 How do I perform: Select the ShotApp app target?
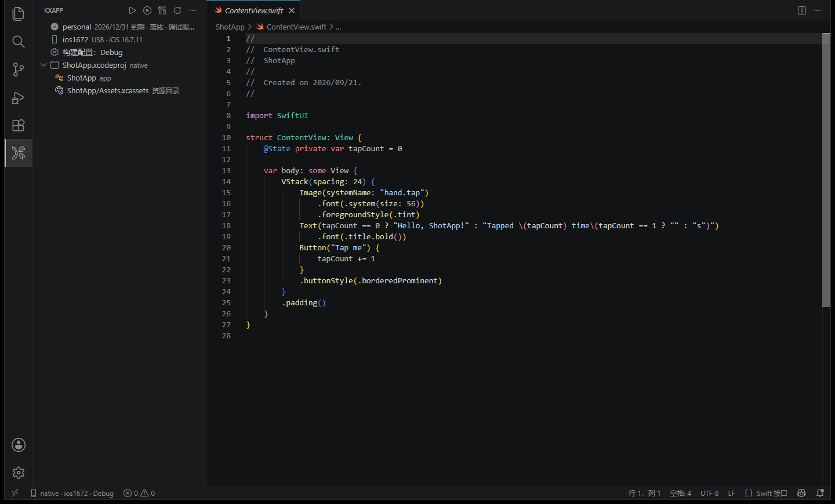(119, 78)
